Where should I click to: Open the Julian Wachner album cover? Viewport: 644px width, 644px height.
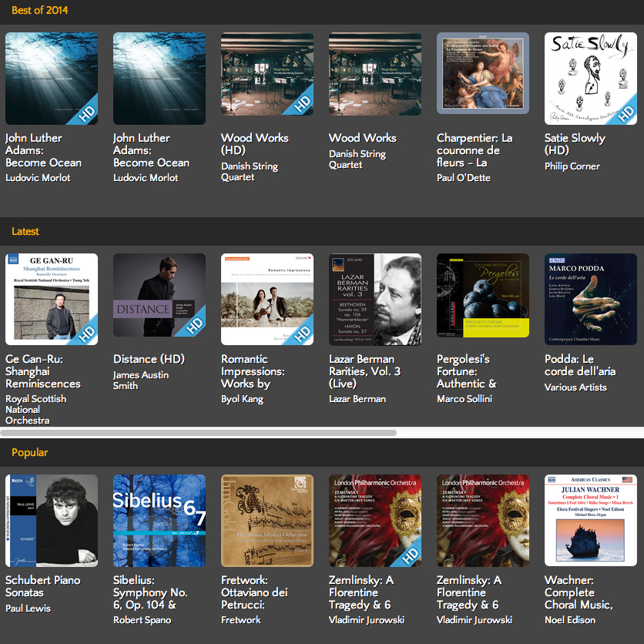[x=591, y=521]
